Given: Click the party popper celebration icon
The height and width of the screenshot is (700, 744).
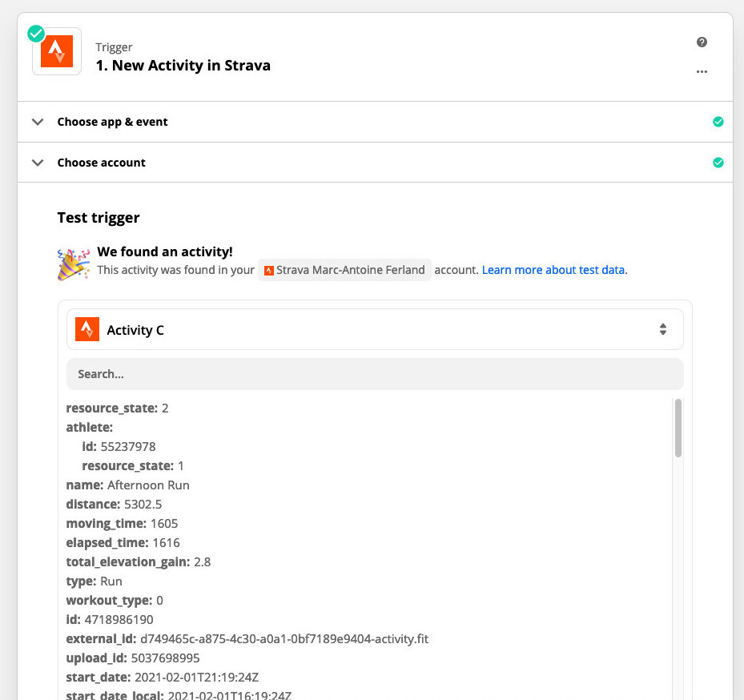Looking at the screenshot, I should click(x=73, y=264).
